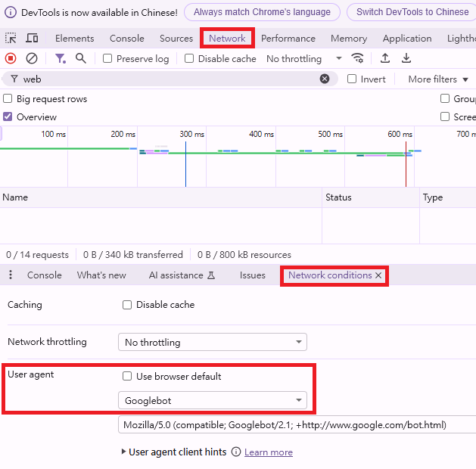
Task: Click the custom user agent string field
Action: [297, 424]
